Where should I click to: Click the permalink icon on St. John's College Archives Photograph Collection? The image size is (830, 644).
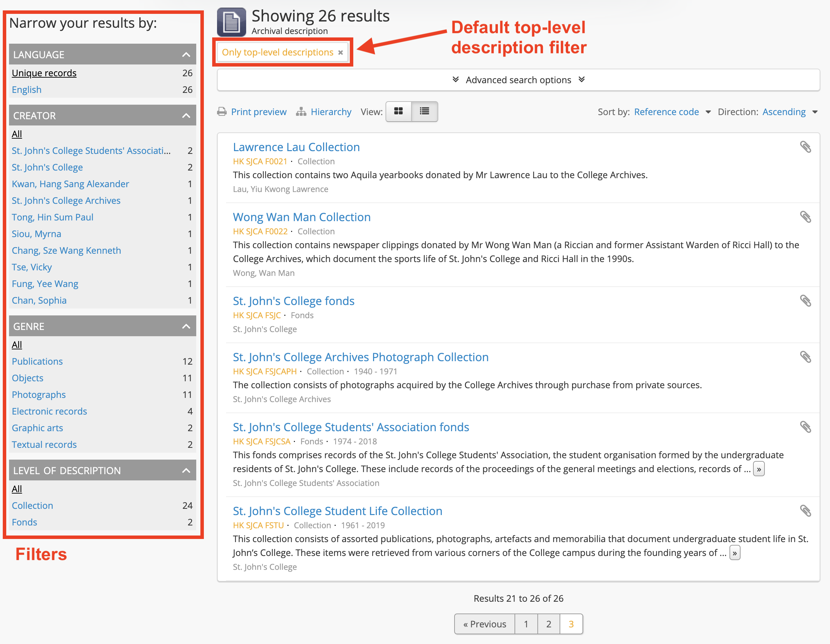click(x=806, y=357)
